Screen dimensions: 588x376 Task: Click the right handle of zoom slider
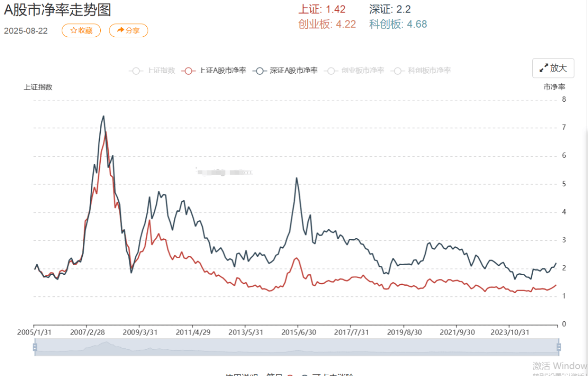pyautogui.click(x=558, y=347)
